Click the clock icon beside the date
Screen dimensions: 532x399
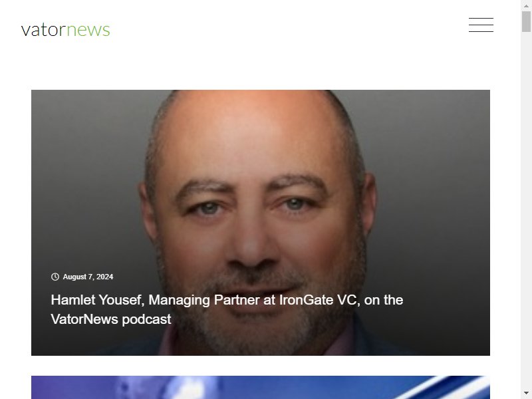(55, 277)
